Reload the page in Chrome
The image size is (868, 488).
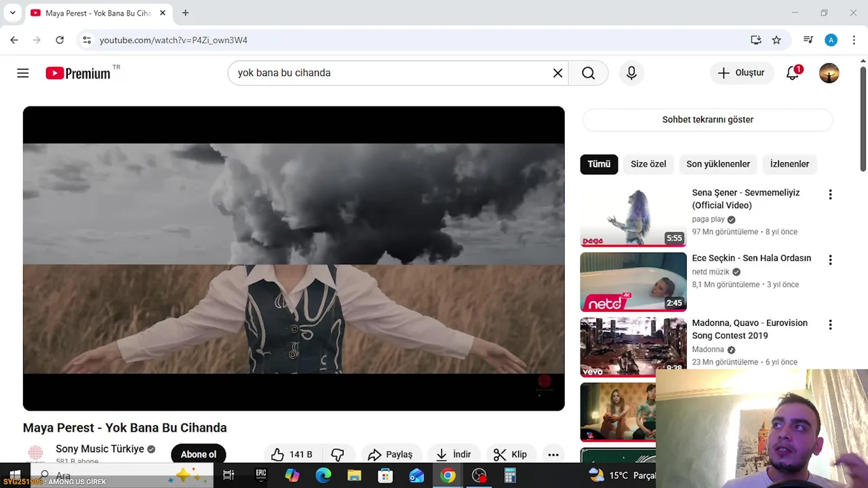click(60, 40)
